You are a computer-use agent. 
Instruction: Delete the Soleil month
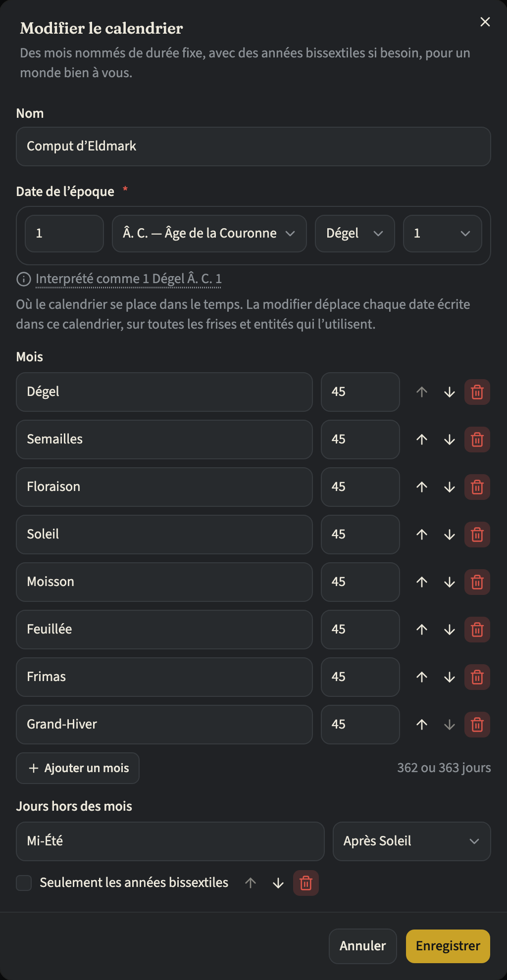click(x=477, y=535)
